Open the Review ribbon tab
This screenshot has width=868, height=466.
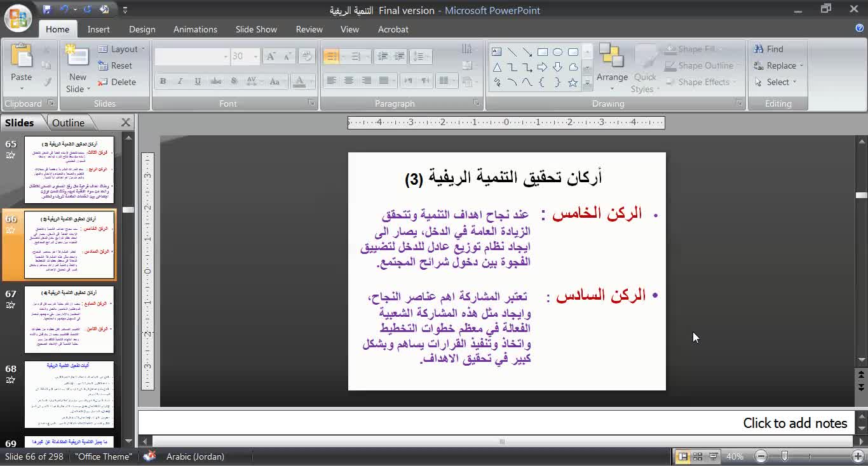click(x=309, y=29)
